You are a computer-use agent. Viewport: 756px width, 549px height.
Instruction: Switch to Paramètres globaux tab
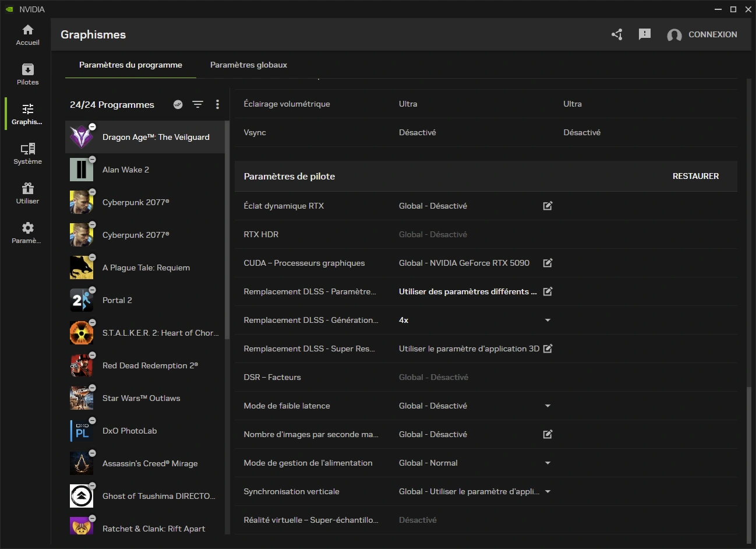[249, 65]
